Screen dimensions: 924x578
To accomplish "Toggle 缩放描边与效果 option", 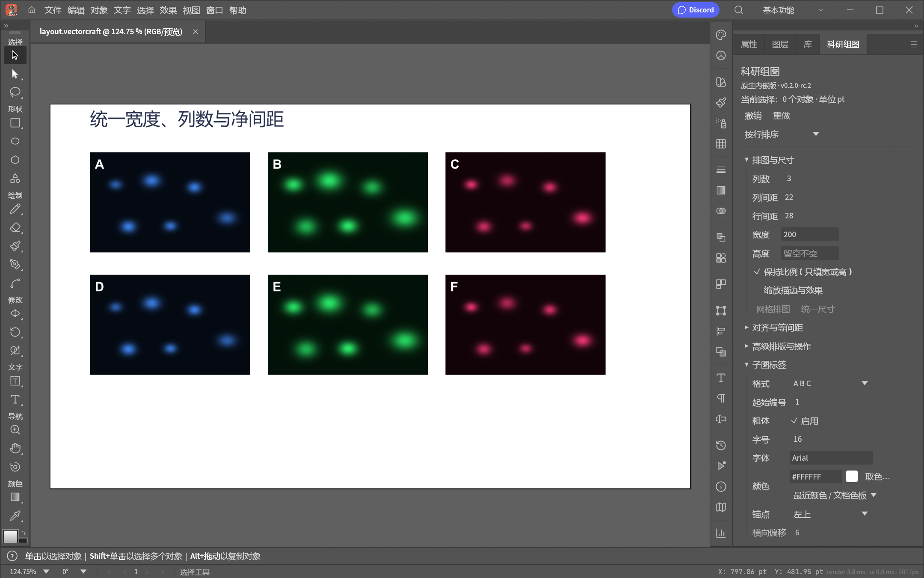I will pos(793,290).
